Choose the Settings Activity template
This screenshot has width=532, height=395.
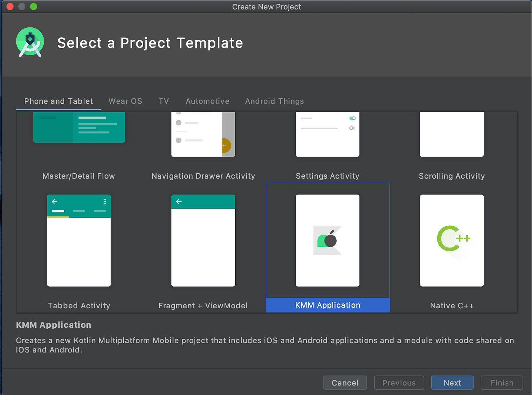(327, 134)
